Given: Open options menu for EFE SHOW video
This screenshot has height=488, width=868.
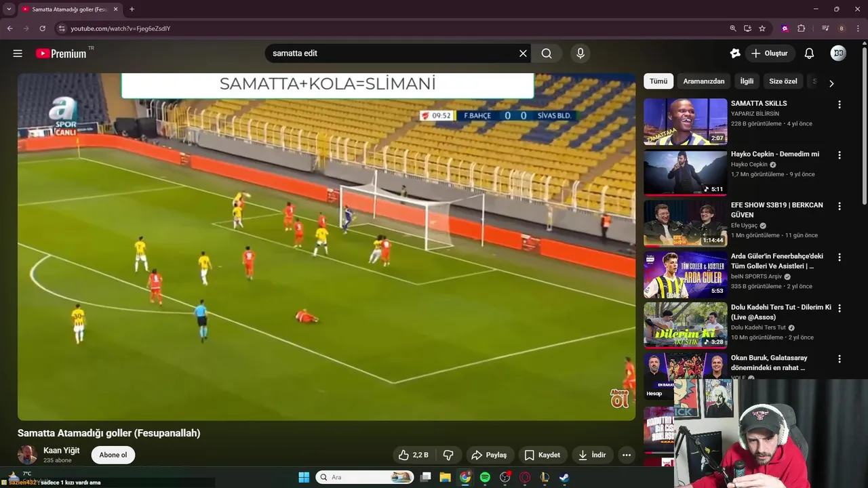Looking at the screenshot, I should (x=840, y=206).
